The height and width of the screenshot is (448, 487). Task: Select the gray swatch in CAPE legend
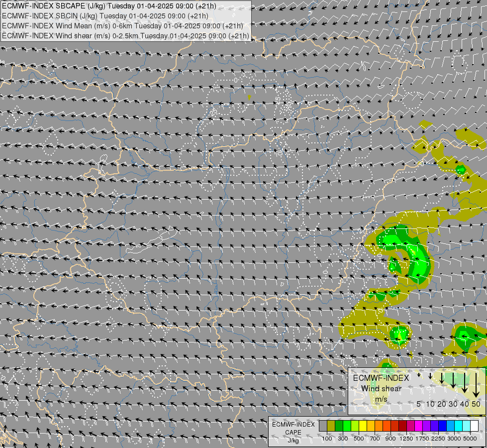coord(323,426)
